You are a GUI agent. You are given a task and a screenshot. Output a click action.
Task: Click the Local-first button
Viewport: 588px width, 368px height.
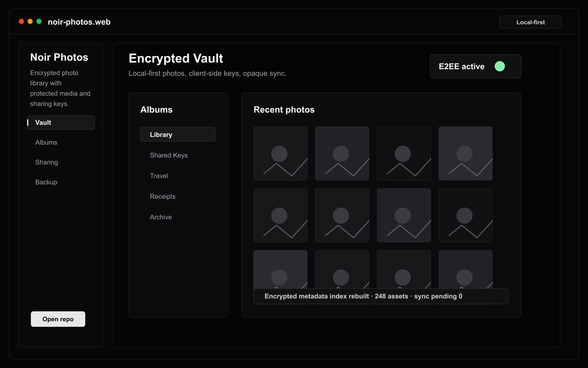tap(530, 22)
